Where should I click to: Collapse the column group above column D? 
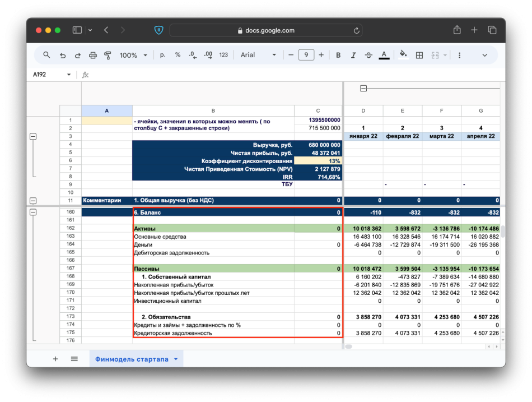point(363,88)
